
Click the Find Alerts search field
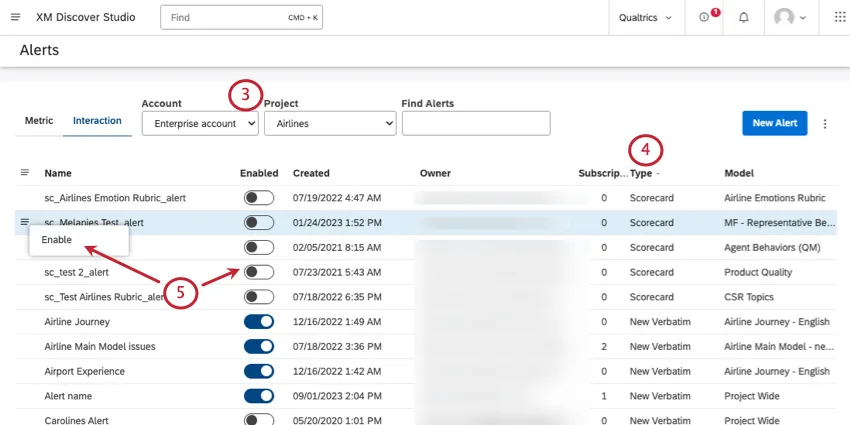tap(476, 123)
